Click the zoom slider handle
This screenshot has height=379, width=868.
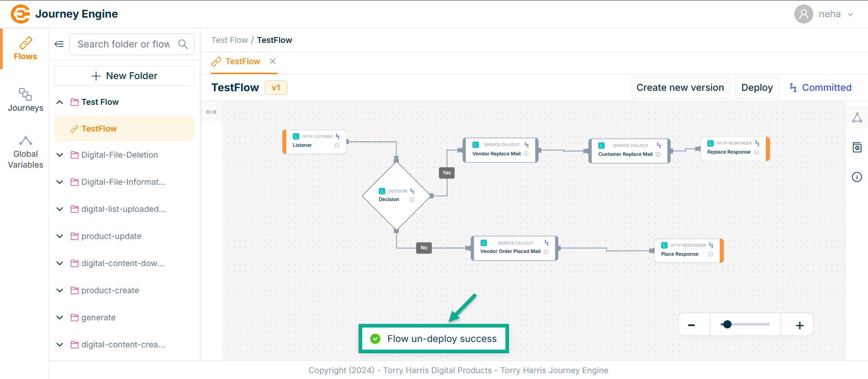pos(727,324)
